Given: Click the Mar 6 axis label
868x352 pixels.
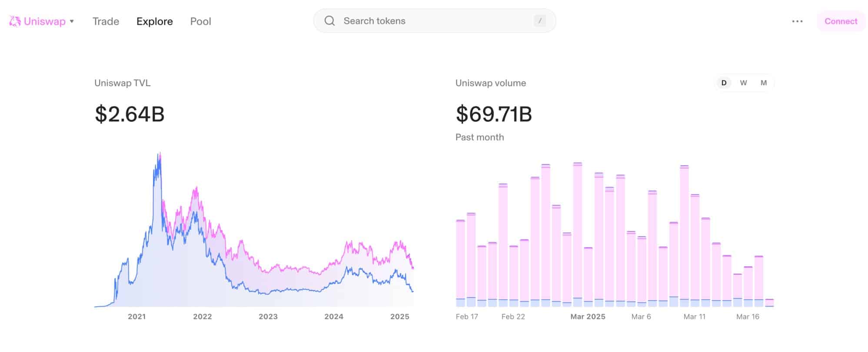Looking at the screenshot, I should click(x=641, y=317).
